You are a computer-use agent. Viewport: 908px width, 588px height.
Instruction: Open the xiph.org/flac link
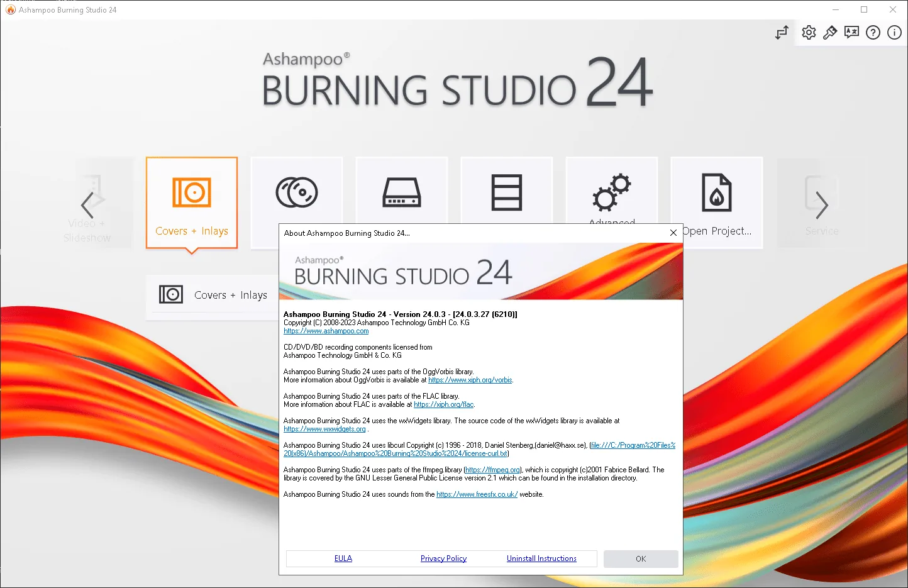point(444,404)
